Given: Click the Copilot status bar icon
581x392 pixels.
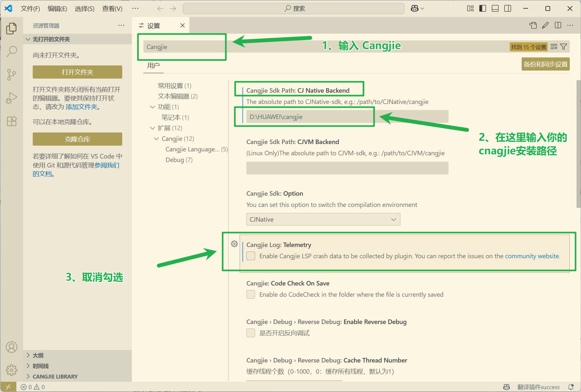Looking at the screenshot, I should pos(507,387).
